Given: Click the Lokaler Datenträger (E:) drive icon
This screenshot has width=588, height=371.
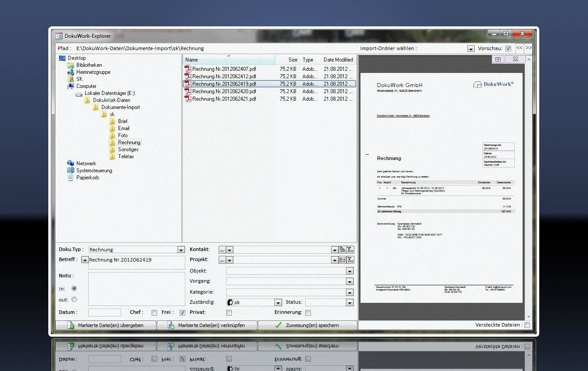Looking at the screenshot, I should click(x=79, y=93).
